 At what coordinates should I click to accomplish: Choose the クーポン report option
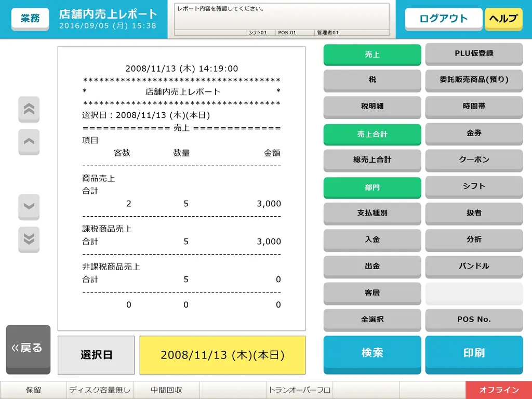[x=474, y=159]
